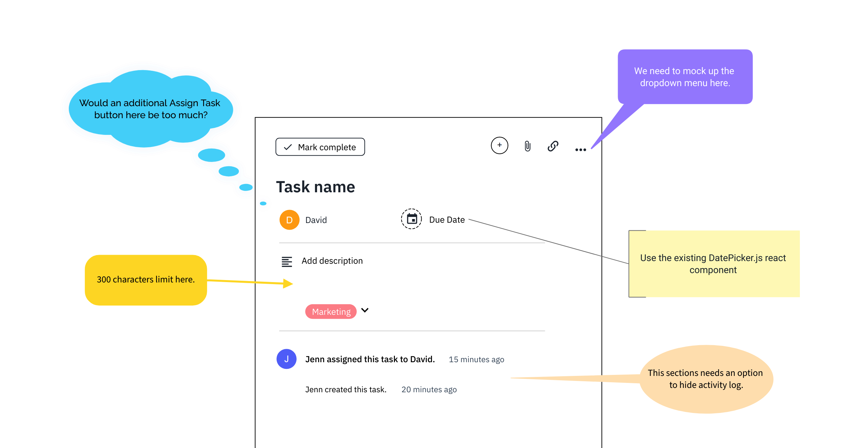
Task: Open the attachment paperclip icon
Action: pos(527,146)
